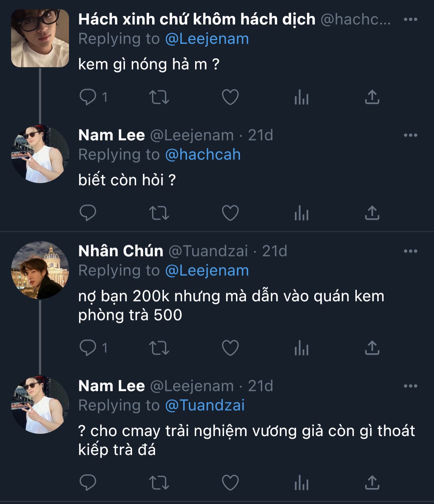
Task: Open more options for "biết còn hỏi ?" tweet
Action: click(410, 135)
